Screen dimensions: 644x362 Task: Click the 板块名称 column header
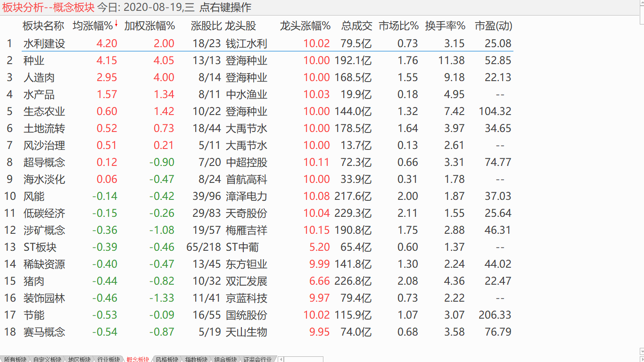43,26
